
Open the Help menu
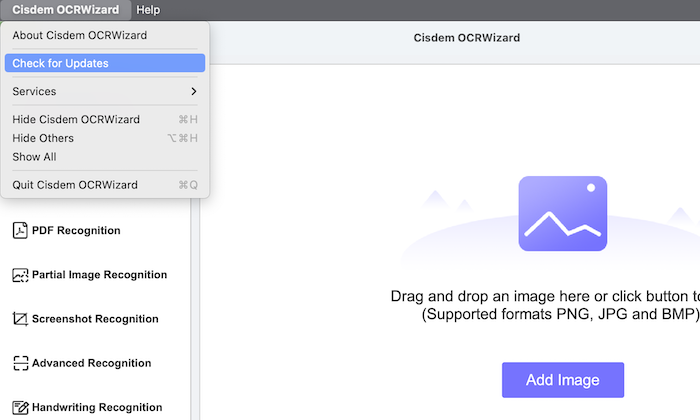coord(148,10)
